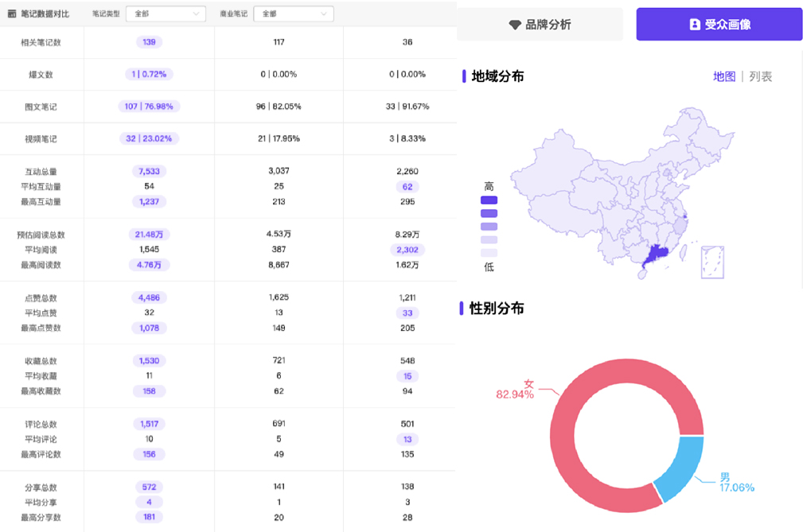
Task: Click the darkest purple 高 legend swatch
Action: pyautogui.click(x=489, y=200)
